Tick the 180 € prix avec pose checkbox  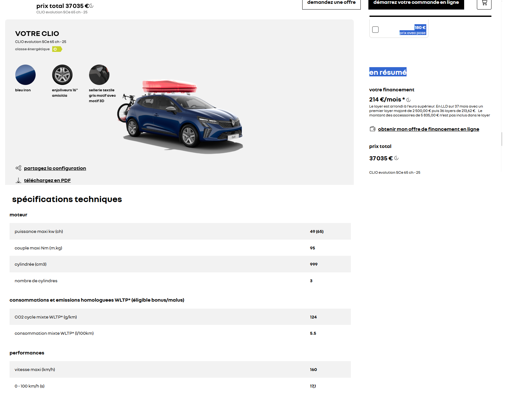(x=375, y=30)
